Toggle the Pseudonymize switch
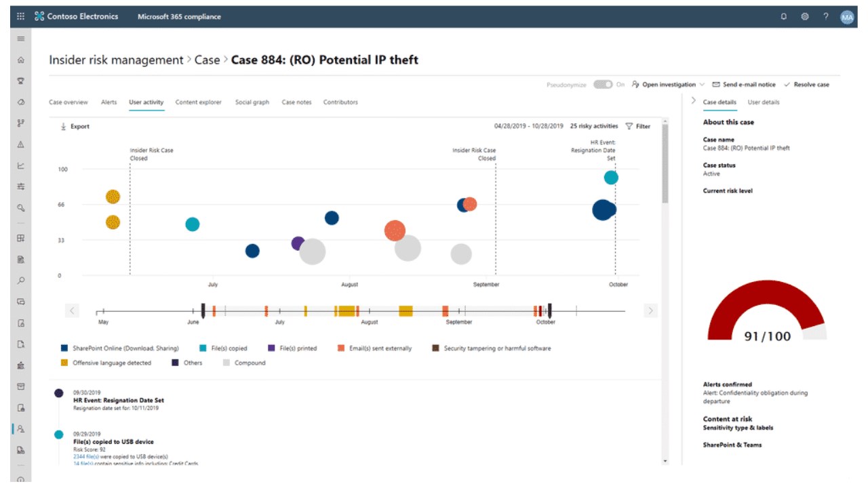 point(602,85)
